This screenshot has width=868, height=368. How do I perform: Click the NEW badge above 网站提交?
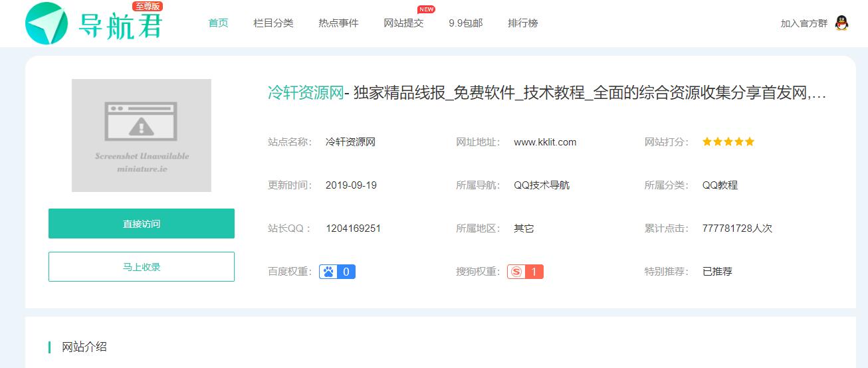[x=426, y=9]
